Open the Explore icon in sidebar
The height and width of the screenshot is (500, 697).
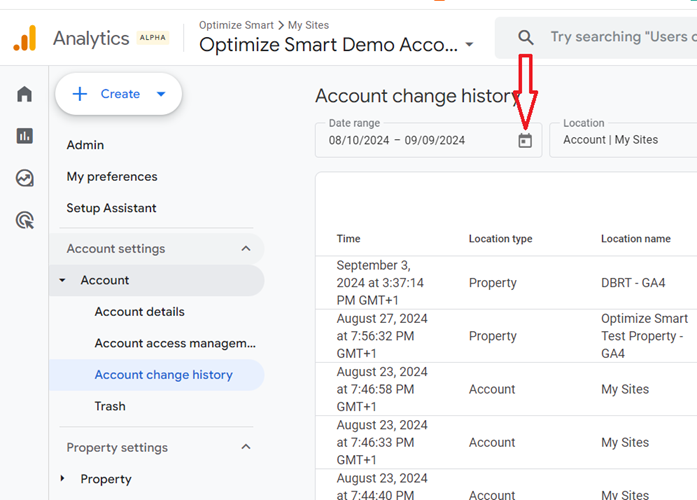24,178
